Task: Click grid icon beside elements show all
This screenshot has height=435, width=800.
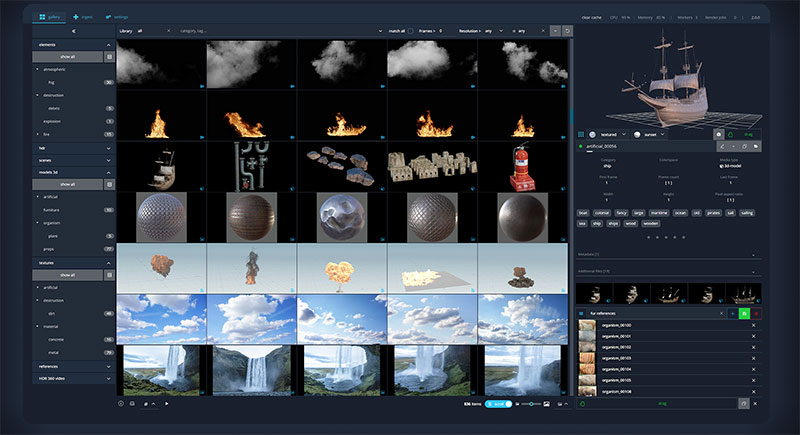Action: (x=109, y=57)
